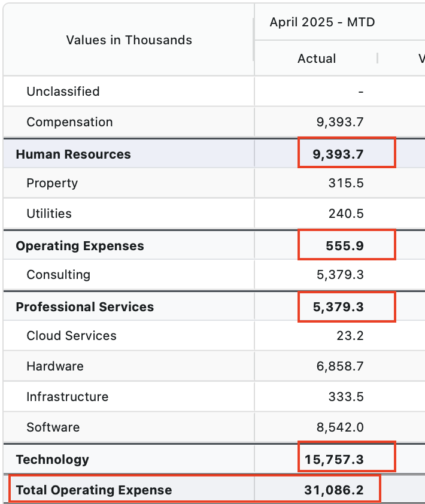Select the Operating Expenses group row label

[x=80, y=246]
